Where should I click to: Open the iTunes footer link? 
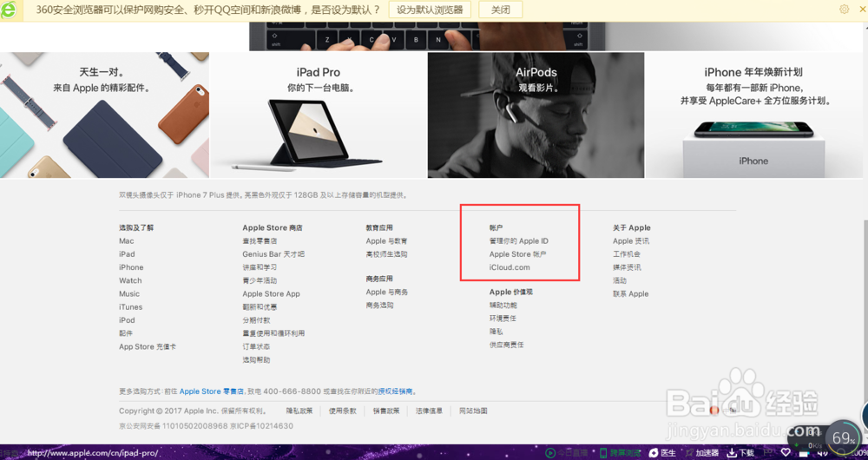[x=131, y=307]
